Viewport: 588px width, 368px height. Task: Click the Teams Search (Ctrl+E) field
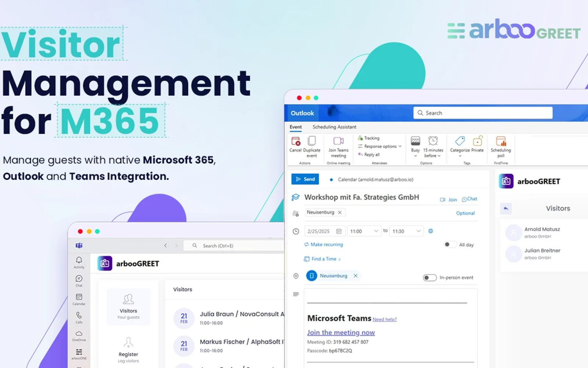tap(234, 245)
